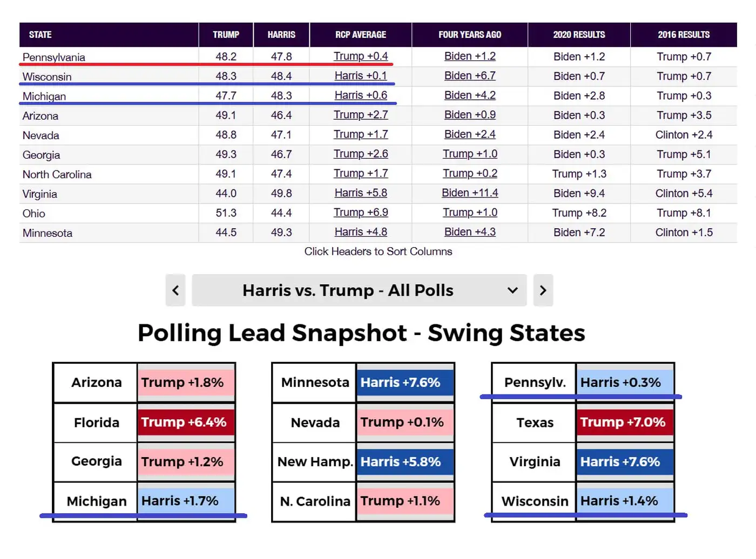The width and height of the screenshot is (756, 559).
Task: Sort by the 2020 RESULTS column header
Action: click(579, 35)
